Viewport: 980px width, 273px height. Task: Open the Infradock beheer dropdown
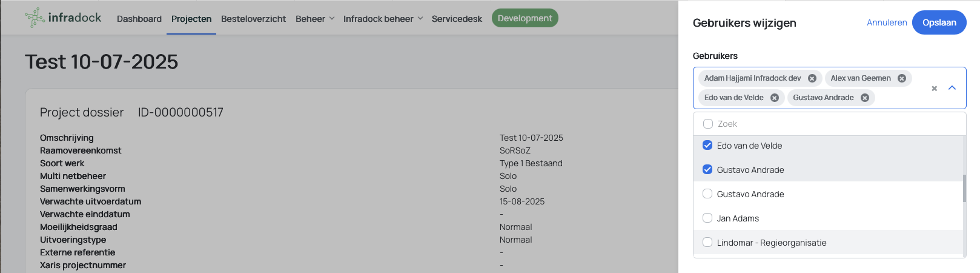coord(383,19)
